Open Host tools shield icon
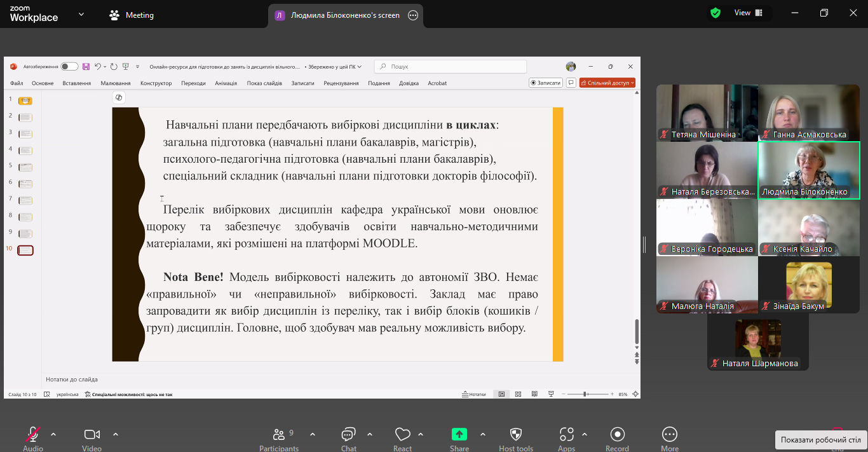868x452 pixels. 516,435
